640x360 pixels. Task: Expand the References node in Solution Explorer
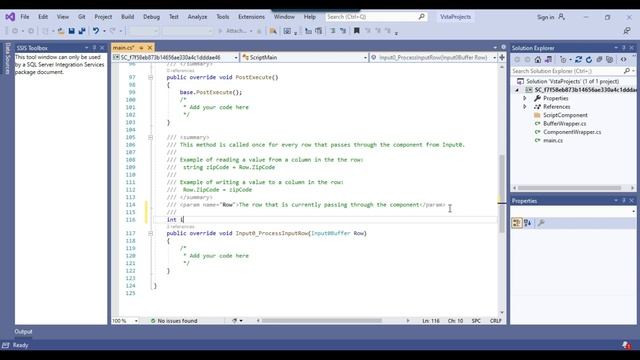tap(525, 107)
